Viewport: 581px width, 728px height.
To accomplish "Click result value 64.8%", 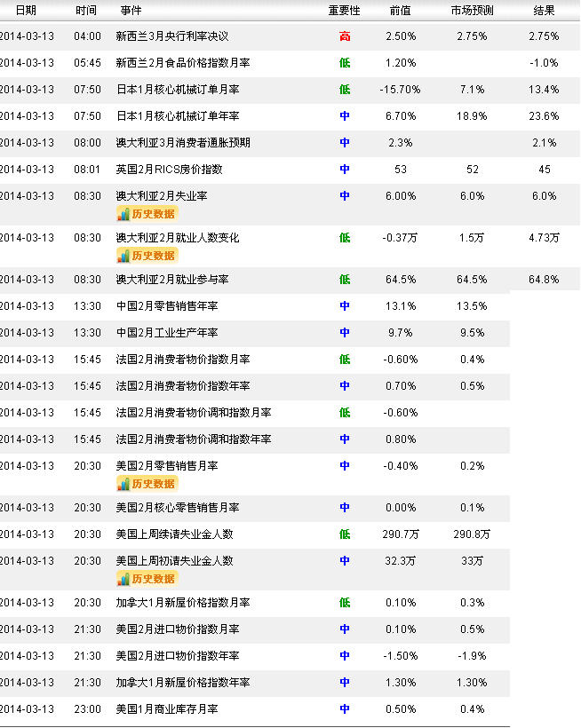I will coord(544,280).
